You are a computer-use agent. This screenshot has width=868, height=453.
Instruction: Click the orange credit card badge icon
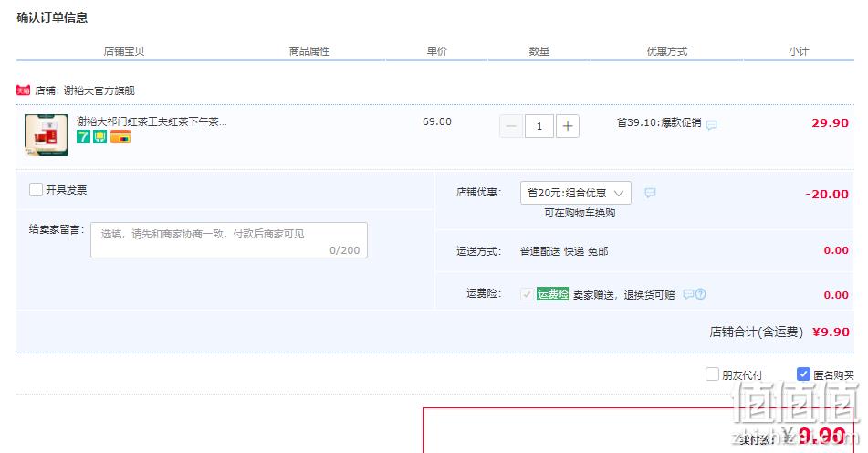120,137
